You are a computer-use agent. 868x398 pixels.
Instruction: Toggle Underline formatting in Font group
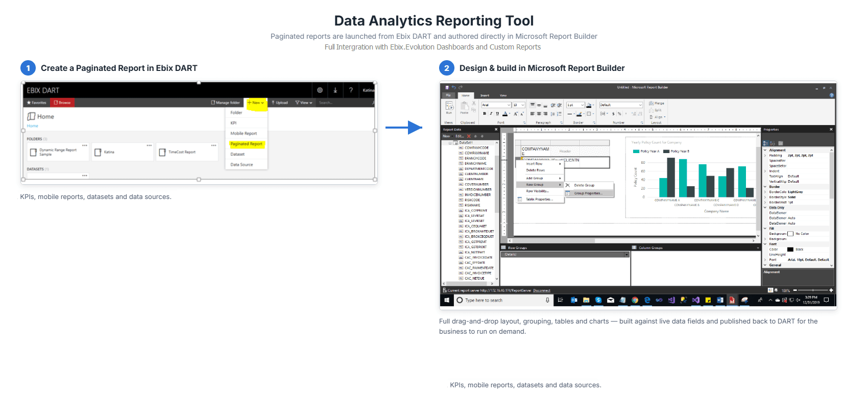click(497, 114)
